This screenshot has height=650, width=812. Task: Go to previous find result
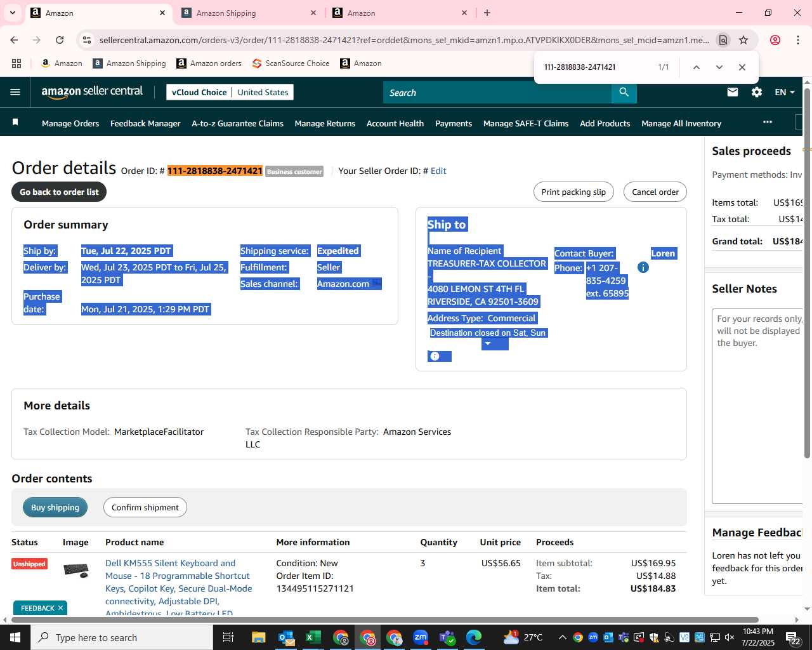tap(696, 67)
